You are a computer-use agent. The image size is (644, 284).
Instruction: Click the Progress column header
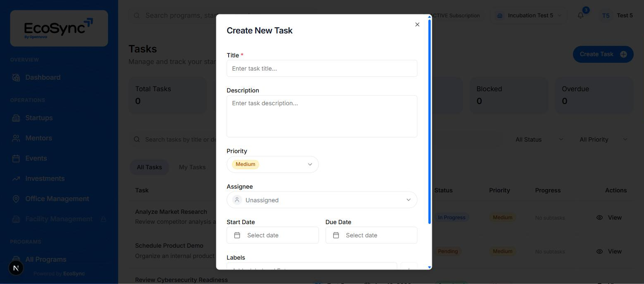pos(548,190)
